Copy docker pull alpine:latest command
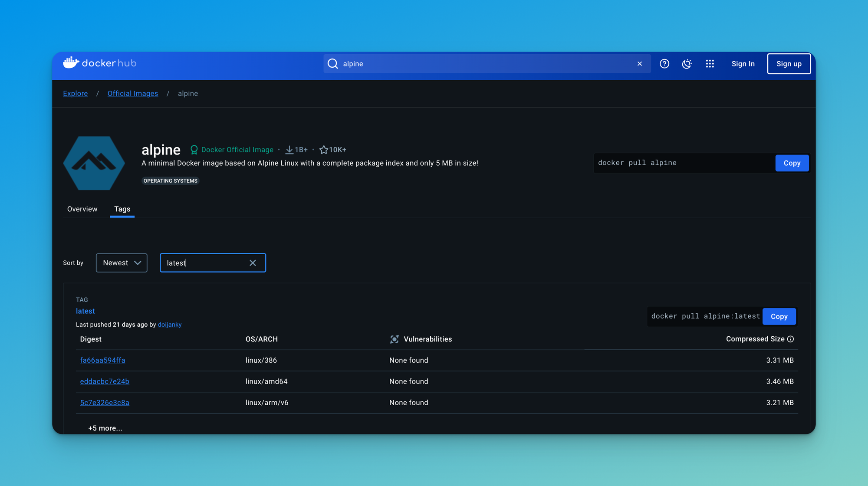868x486 pixels. point(779,316)
